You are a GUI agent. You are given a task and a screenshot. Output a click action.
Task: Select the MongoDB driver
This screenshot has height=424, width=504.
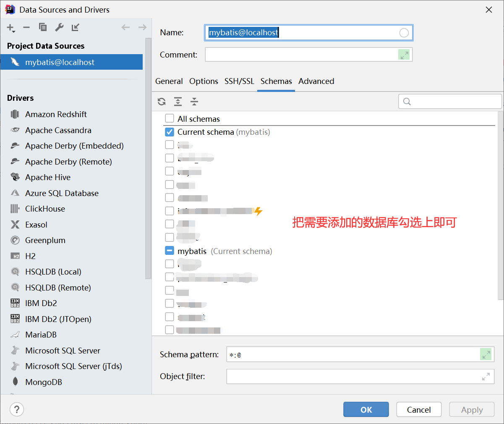(x=44, y=382)
